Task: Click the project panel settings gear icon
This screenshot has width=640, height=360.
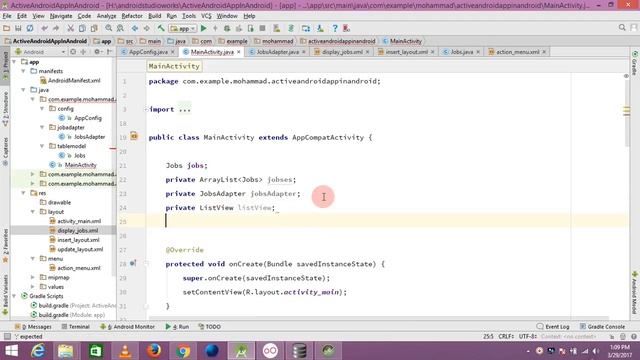Action: pos(97,52)
